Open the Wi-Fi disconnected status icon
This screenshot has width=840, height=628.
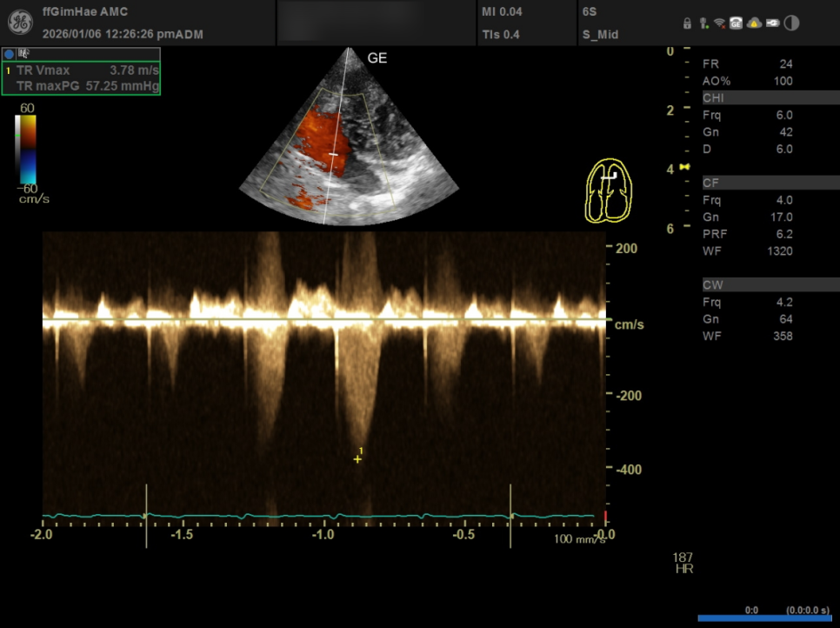(719, 23)
